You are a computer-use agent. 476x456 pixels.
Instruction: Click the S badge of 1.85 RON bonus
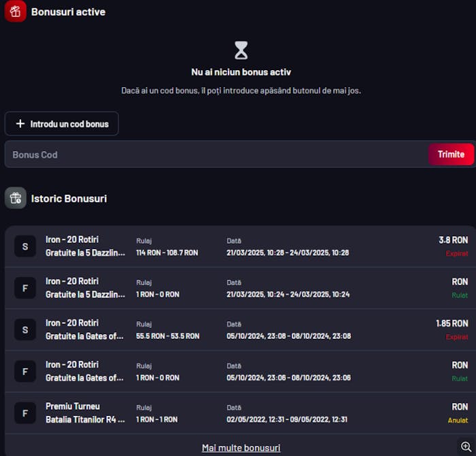(25, 329)
